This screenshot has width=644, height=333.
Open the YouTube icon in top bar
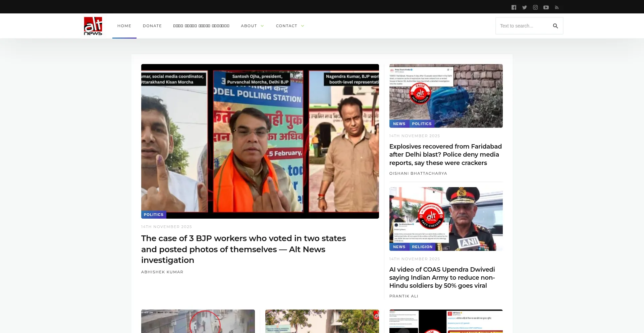pyautogui.click(x=546, y=7)
